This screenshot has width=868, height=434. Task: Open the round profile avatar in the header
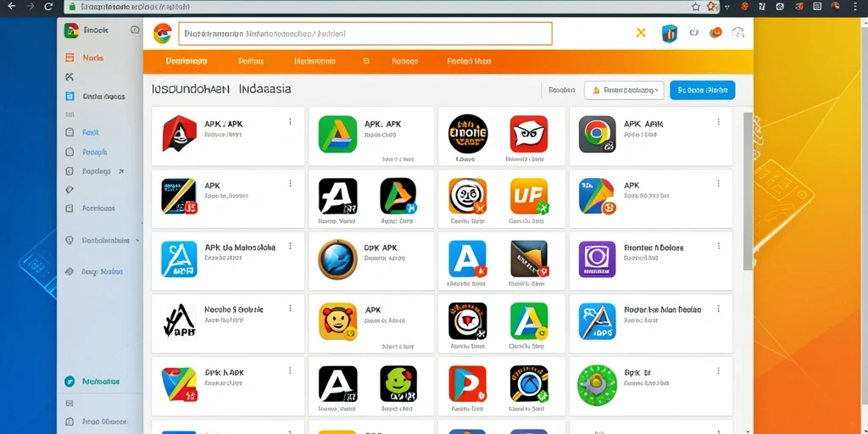[x=738, y=33]
